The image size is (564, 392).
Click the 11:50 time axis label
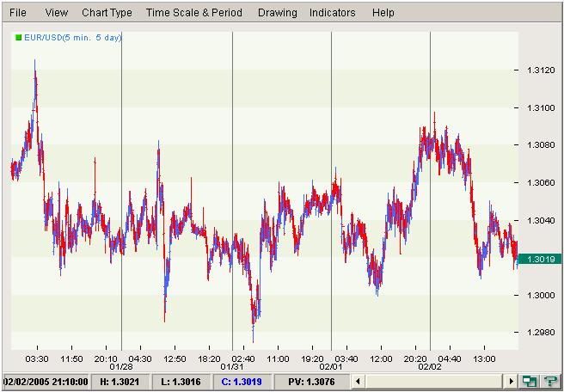click(x=71, y=359)
